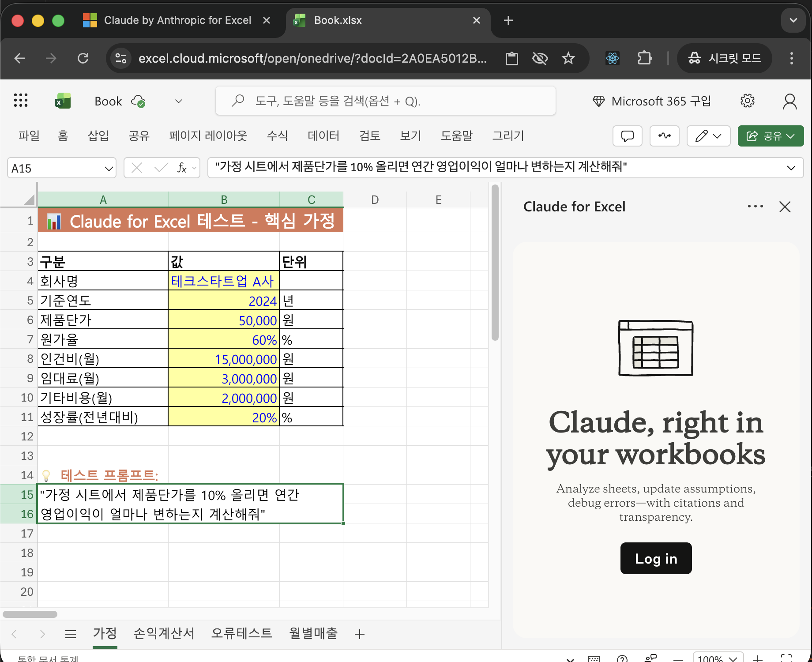Image resolution: width=812 pixels, height=662 pixels.
Task: Open the pencil editing mode dropdown
Action: pyautogui.click(x=708, y=136)
